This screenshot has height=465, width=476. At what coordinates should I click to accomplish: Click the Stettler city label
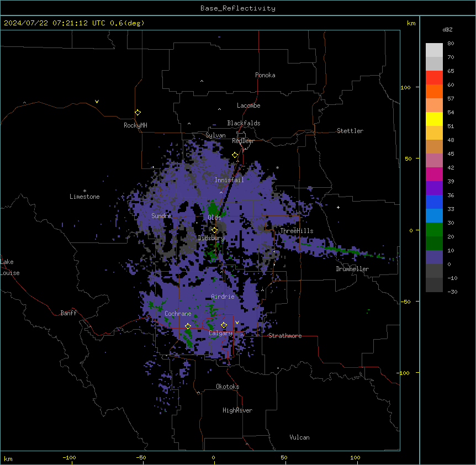(350, 131)
